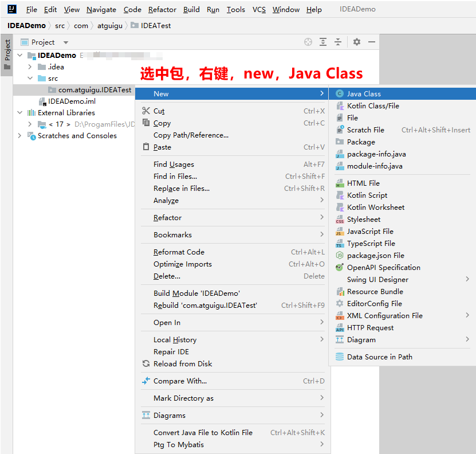Image resolution: width=476 pixels, height=454 pixels.
Task: Hide the Project panel with minus icon
Action: [372, 42]
